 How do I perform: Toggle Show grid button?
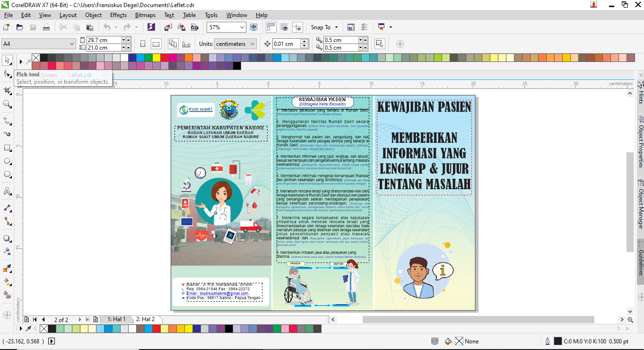[284, 27]
